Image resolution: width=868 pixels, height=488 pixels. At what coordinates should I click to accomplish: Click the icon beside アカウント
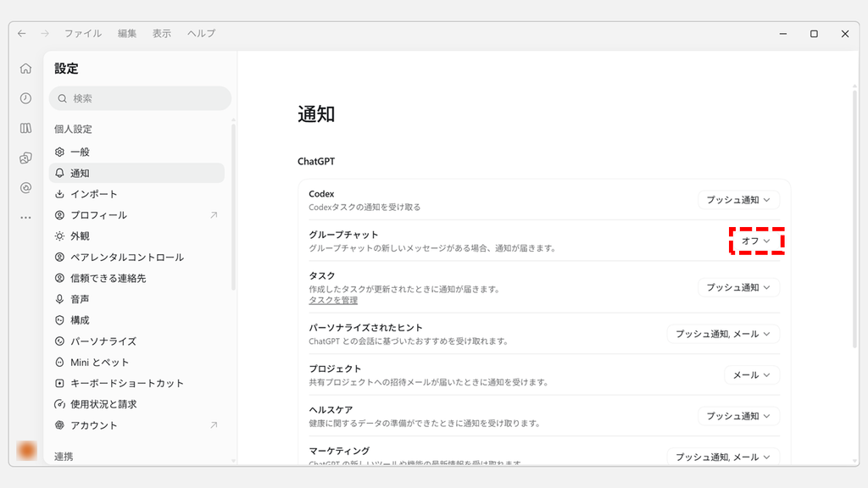[x=60, y=425]
